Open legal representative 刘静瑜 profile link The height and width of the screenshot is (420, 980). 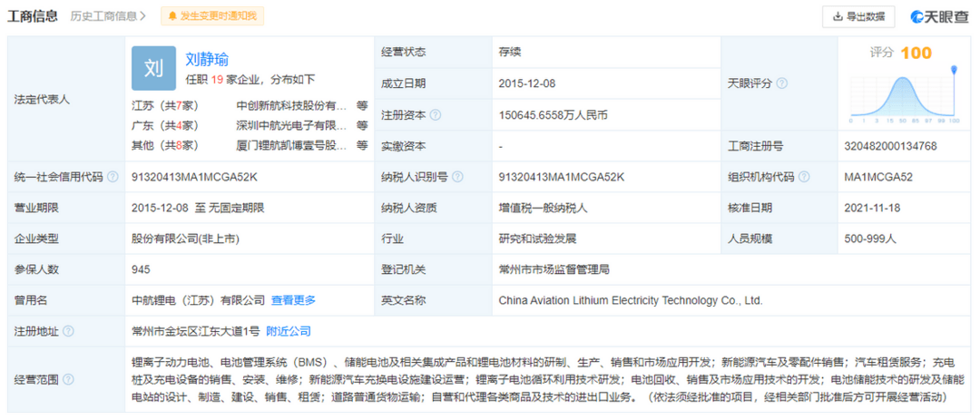click(207, 59)
